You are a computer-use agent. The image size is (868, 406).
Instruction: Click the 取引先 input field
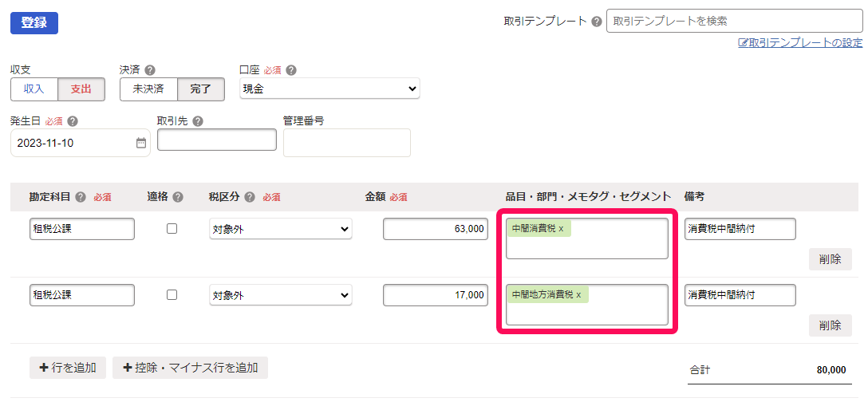tap(217, 140)
